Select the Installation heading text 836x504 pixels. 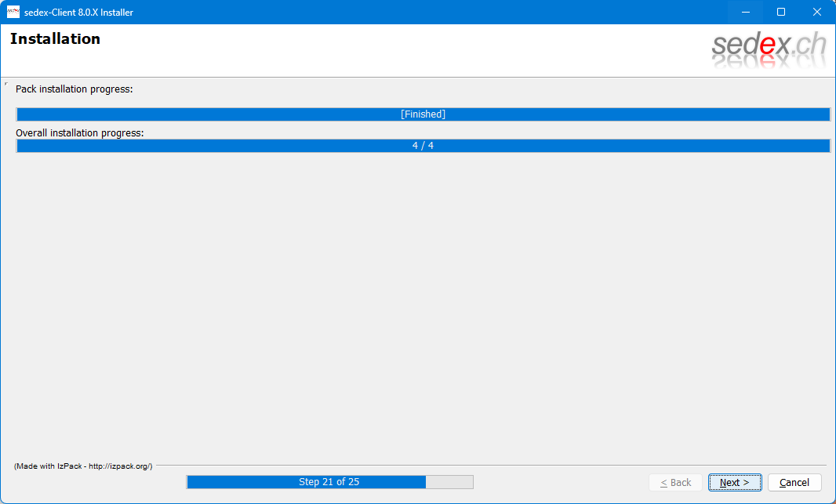tap(55, 39)
